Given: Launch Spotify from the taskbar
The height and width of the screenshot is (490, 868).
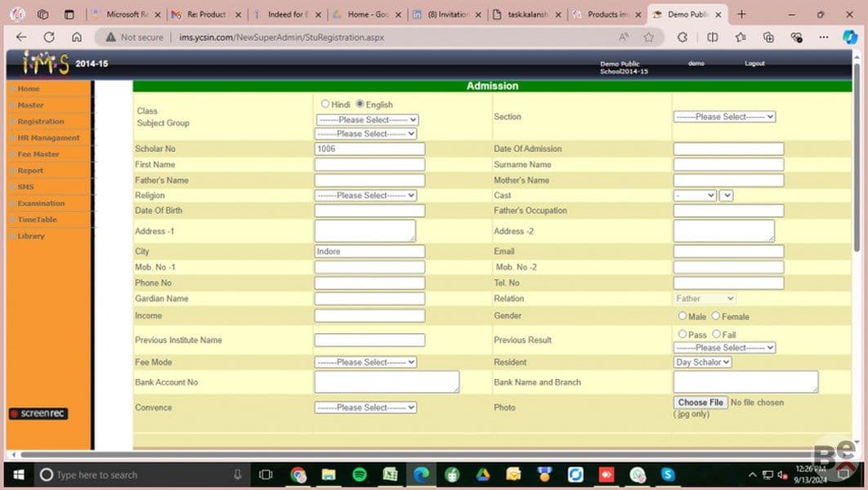Looking at the screenshot, I should (360, 474).
